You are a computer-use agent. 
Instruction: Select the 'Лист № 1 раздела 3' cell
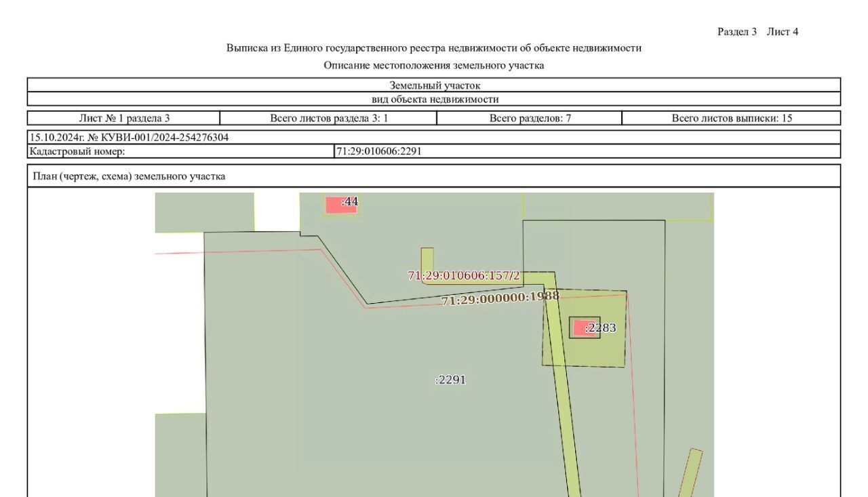coord(124,118)
